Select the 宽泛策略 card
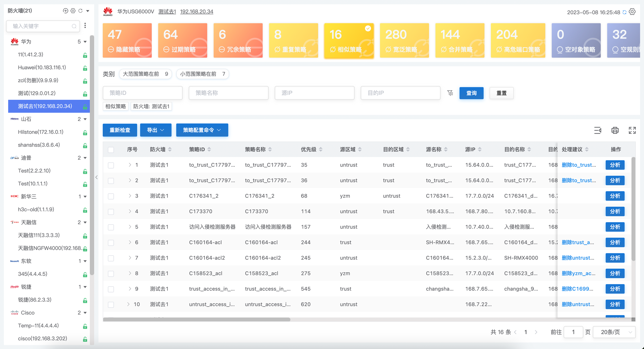The image size is (644, 349). [404, 41]
